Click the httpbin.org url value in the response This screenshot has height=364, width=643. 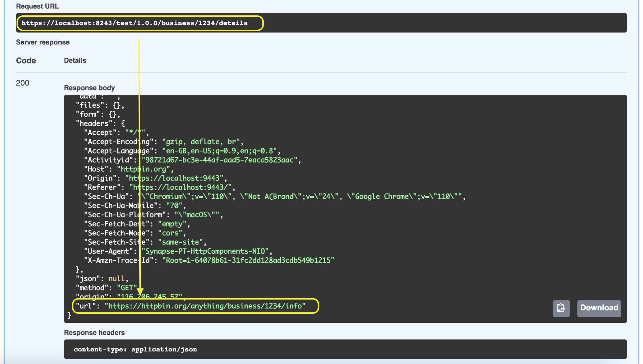(205, 306)
